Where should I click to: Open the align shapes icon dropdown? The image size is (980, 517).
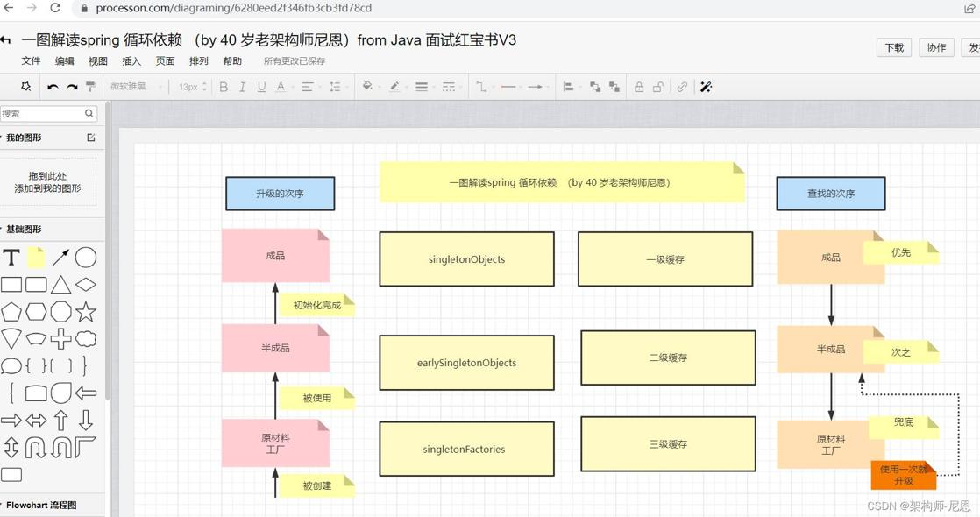point(569,87)
